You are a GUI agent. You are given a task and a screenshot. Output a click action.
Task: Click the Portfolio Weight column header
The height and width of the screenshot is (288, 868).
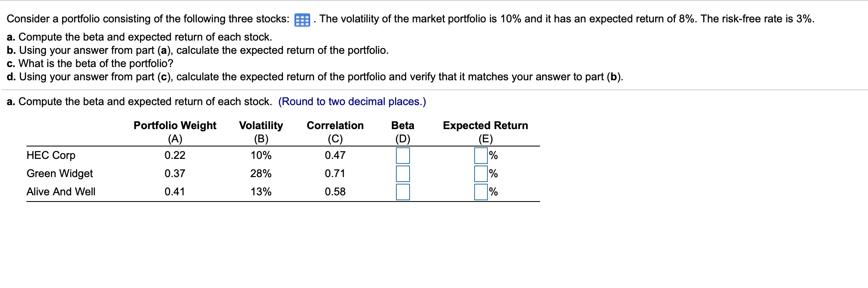click(x=175, y=125)
